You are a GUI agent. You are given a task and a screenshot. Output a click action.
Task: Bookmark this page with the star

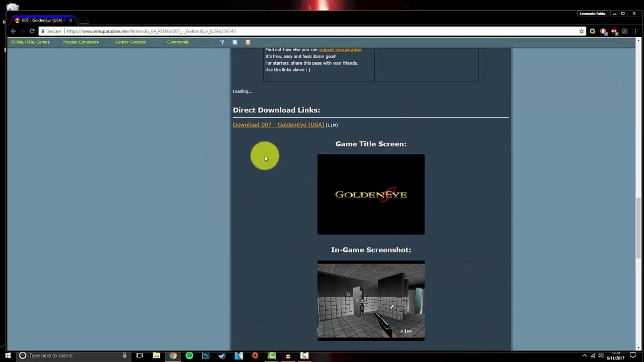(x=582, y=31)
